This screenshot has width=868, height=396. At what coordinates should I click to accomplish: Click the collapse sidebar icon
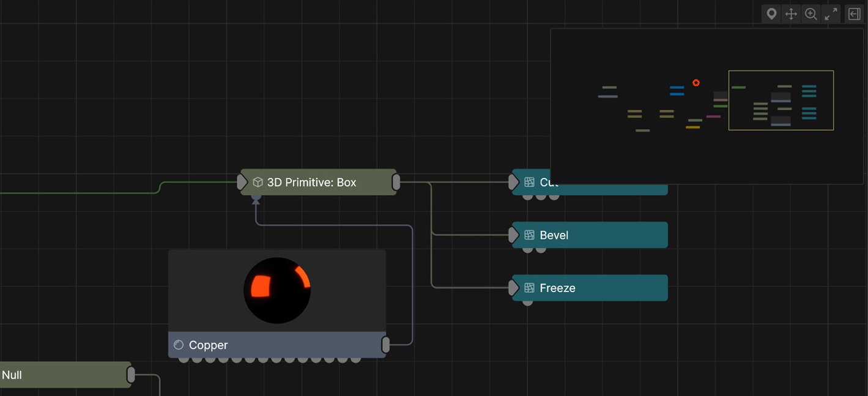pyautogui.click(x=854, y=13)
